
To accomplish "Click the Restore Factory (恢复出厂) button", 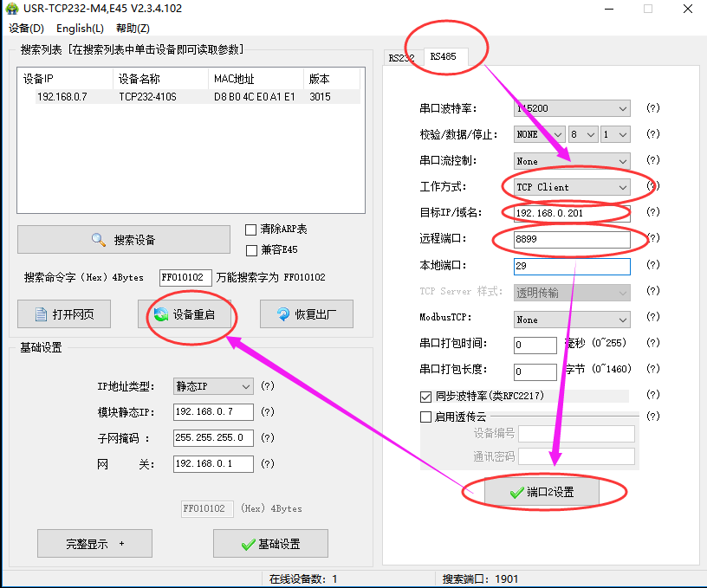I will coord(307,314).
